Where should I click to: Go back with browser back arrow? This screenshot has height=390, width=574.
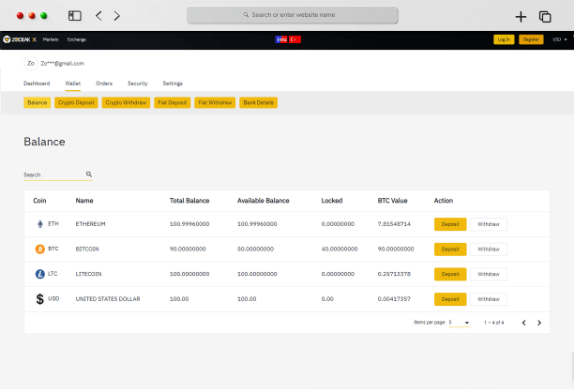(98, 16)
